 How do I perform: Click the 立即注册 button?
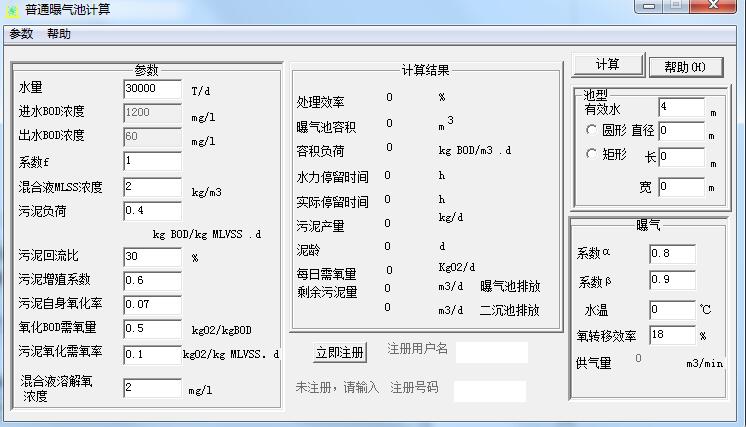340,353
